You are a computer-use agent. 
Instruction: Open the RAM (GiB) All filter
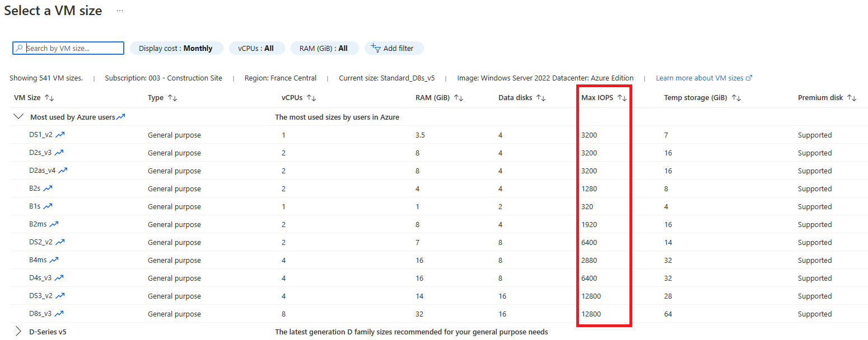(324, 48)
